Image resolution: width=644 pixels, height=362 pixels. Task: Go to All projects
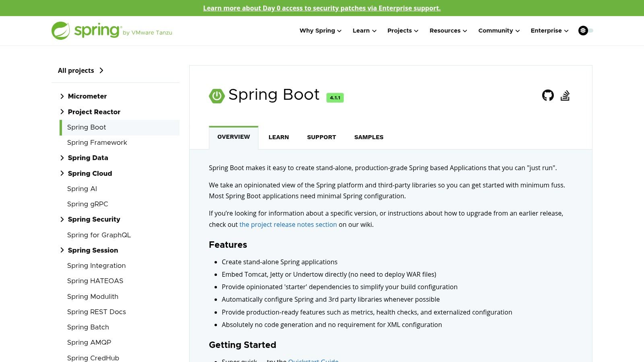[x=80, y=70]
